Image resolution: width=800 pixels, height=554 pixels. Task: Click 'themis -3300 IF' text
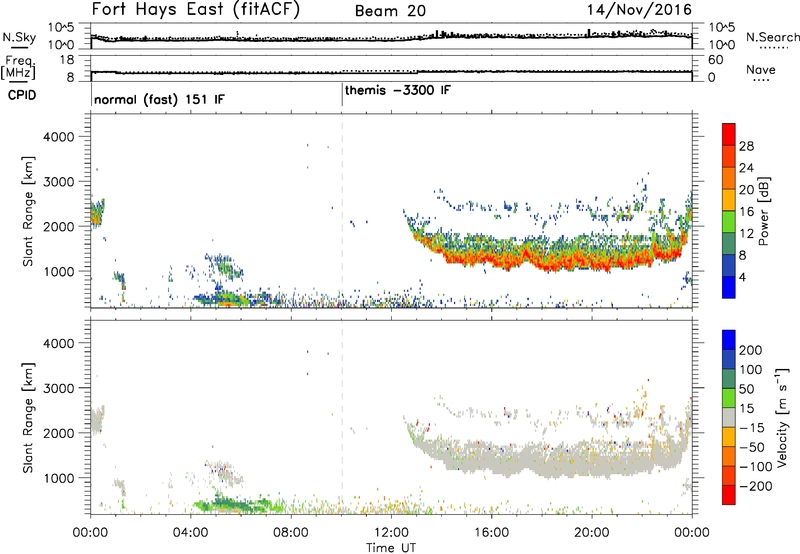tap(398, 90)
